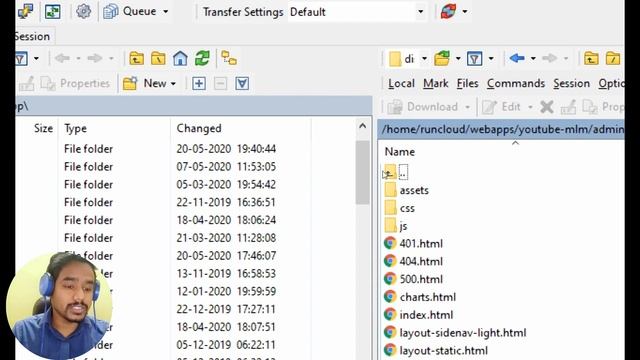Select the layout-static.html file
The image size is (640, 360).
click(x=436, y=351)
